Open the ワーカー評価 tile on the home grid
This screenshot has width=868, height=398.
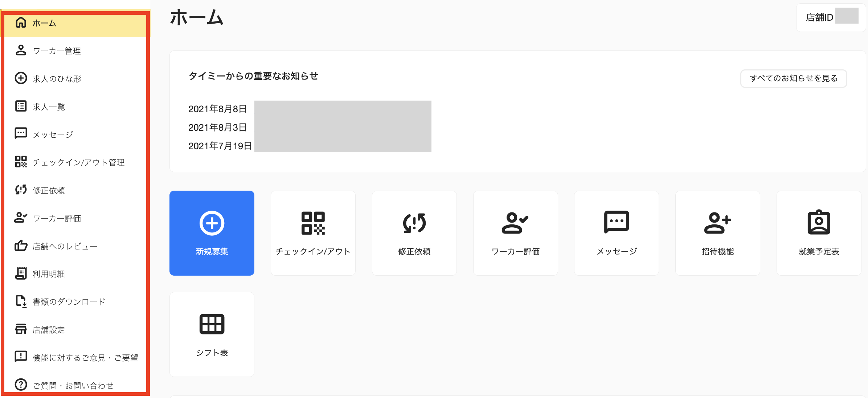516,233
